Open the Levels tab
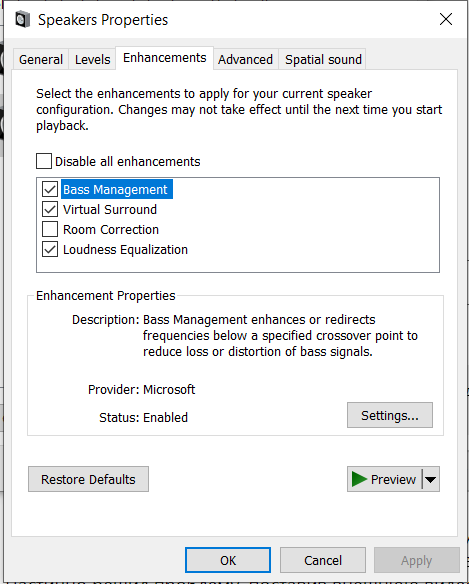 92,59
